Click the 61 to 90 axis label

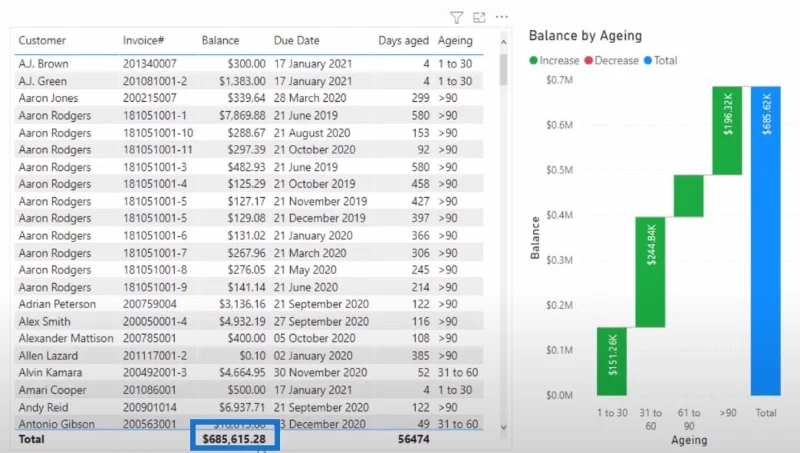pyautogui.click(x=689, y=419)
